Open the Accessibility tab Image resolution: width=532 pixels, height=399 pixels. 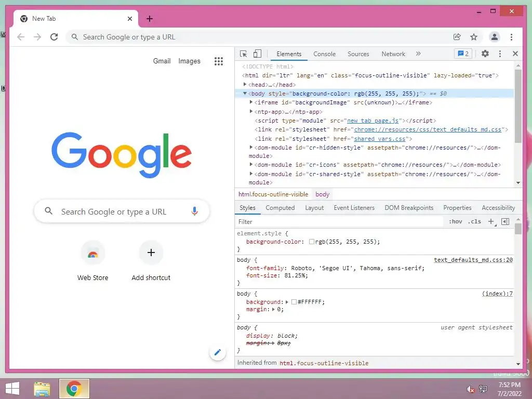coord(498,208)
